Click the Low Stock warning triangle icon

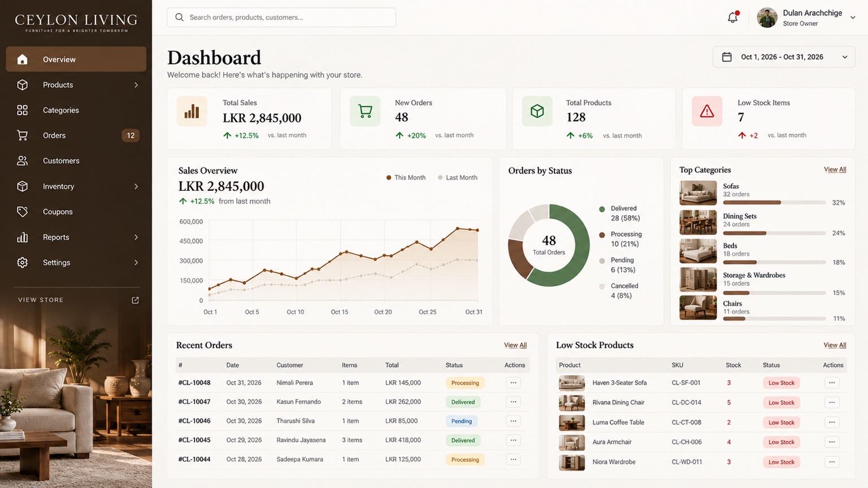click(x=707, y=111)
